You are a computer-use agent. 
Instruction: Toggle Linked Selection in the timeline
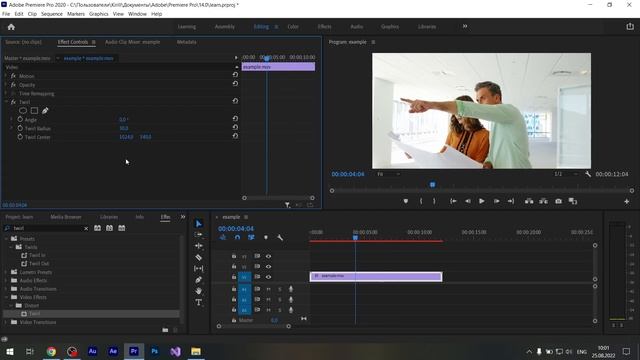coord(251,238)
